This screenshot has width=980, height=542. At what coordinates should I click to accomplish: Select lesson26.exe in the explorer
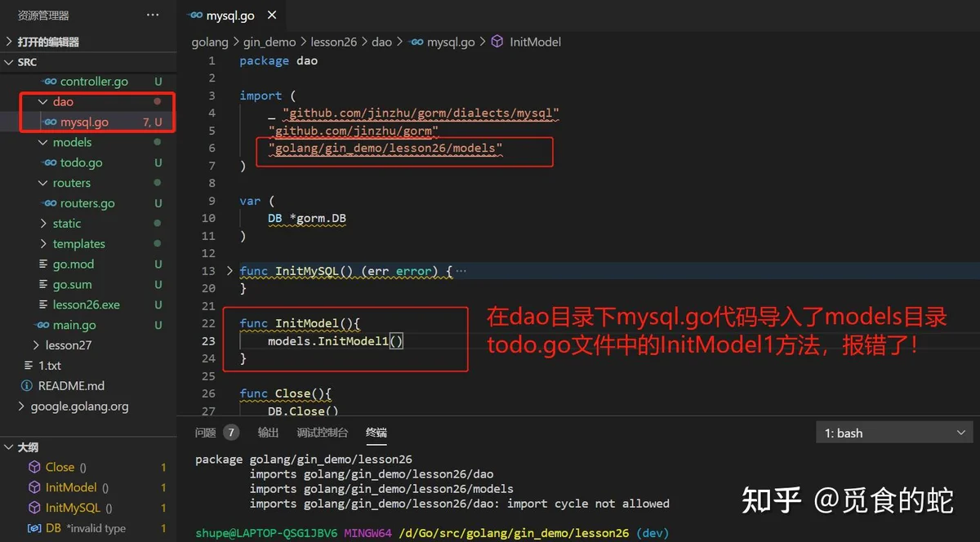point(87,304)
